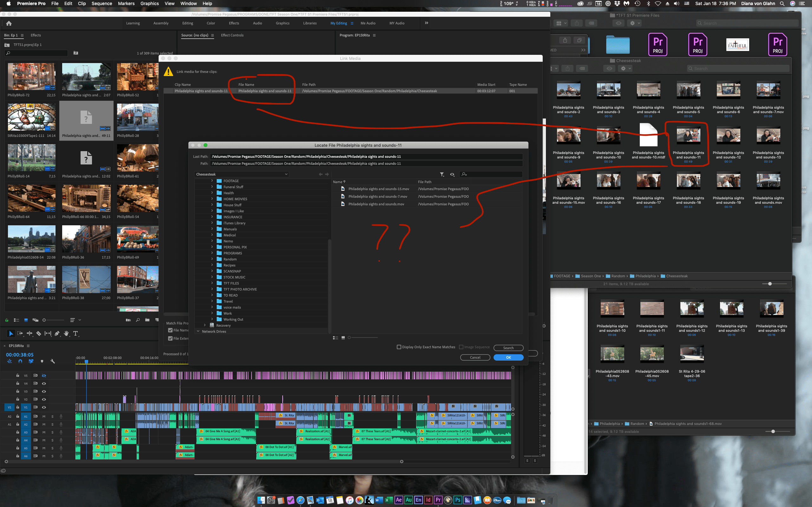Switch to the Effects workspace tab
Viewport: 812px width, 507px height.
234,23
